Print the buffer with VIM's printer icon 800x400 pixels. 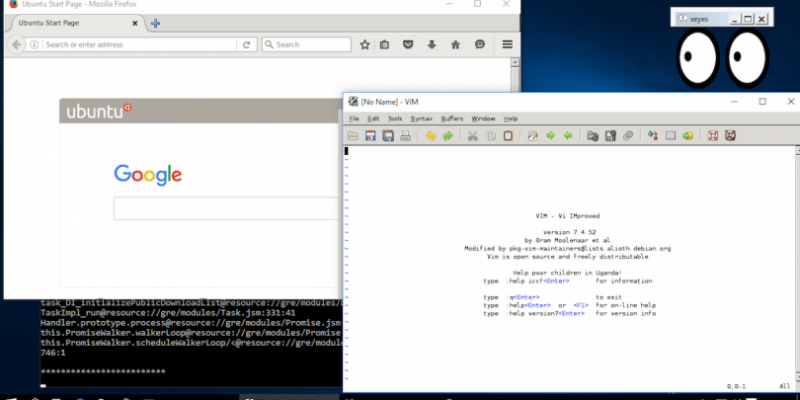405,136
